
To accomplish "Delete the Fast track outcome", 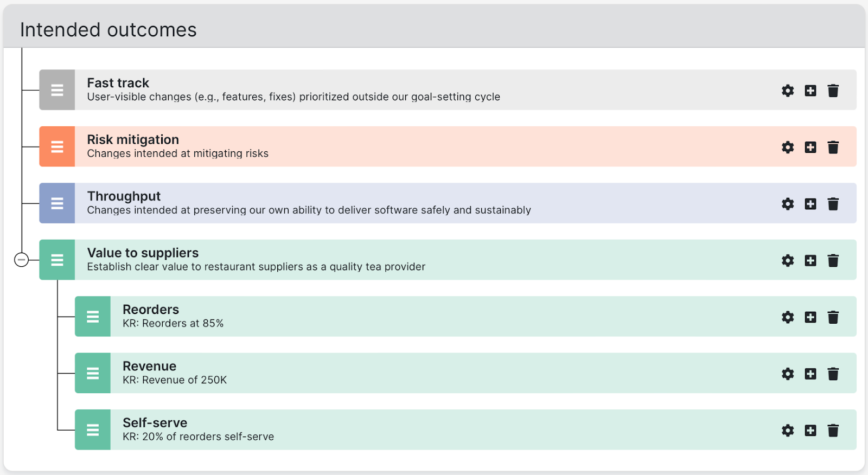I will coord(833,91).
